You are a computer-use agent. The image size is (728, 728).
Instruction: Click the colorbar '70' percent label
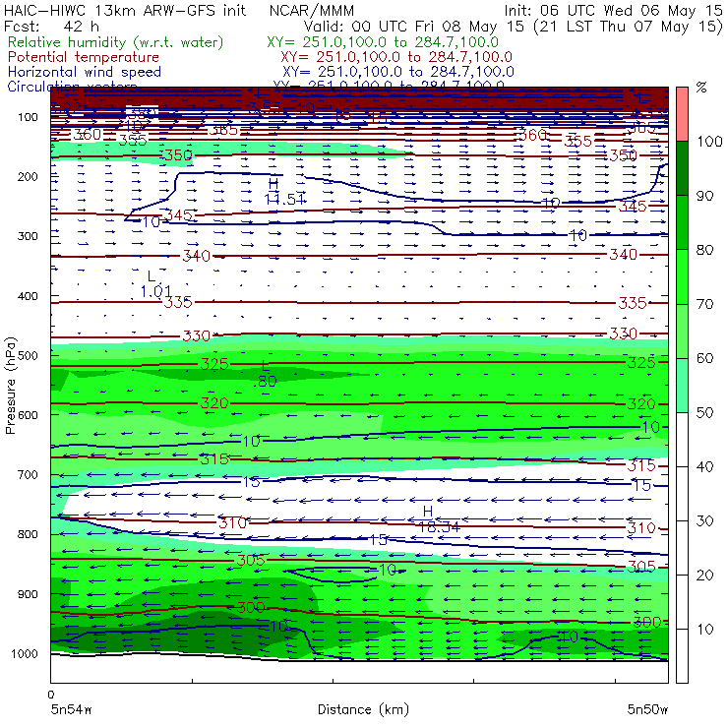(x=705, y=304)
